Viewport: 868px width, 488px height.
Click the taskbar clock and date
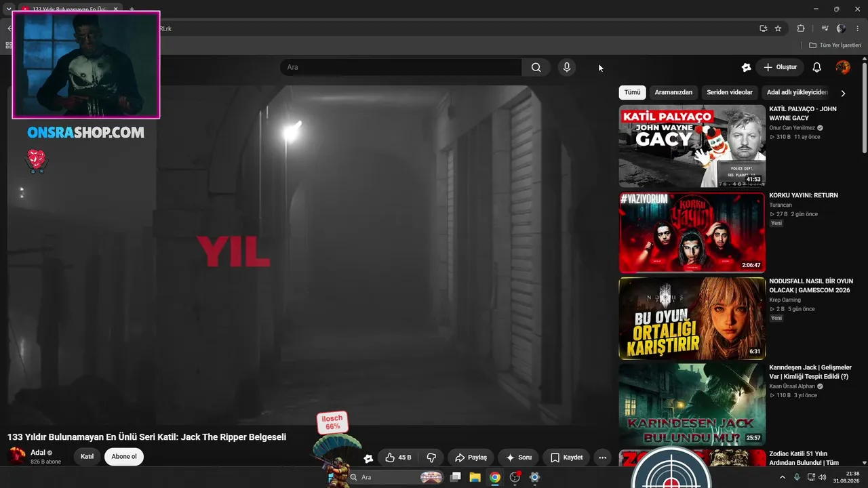click(x=846, y=477)
